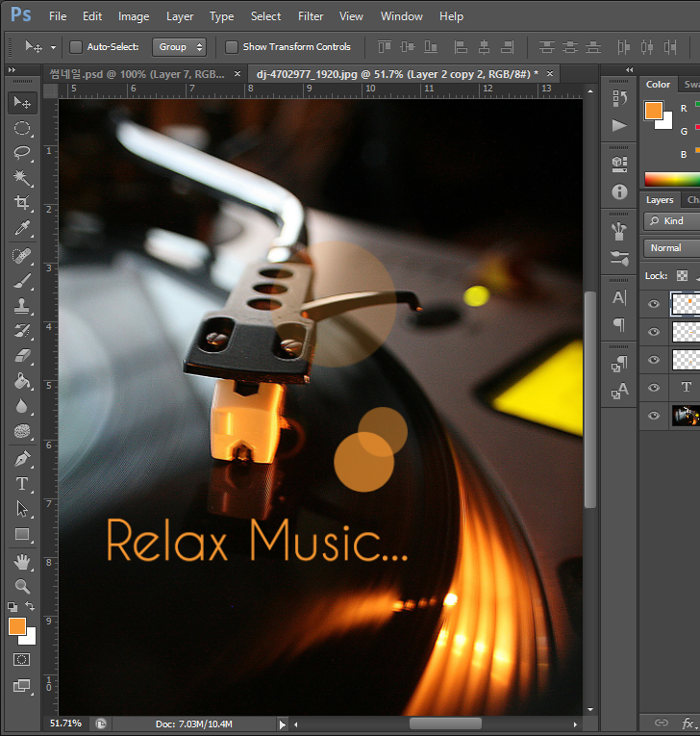Select the Spot Healing Brush tool
Screen dimensions: 700x736
(x=21, y=256)
